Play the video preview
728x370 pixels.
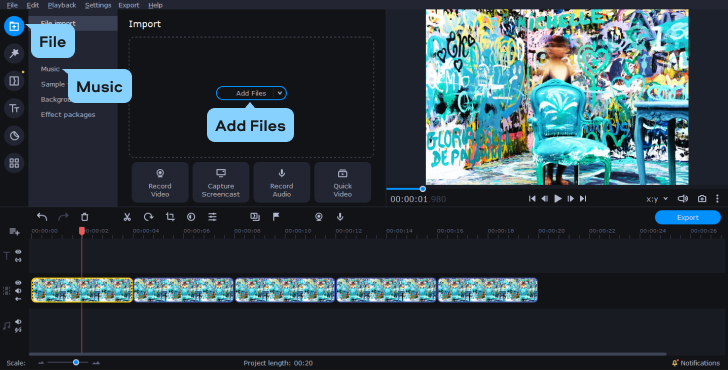[x=558, y=199]
